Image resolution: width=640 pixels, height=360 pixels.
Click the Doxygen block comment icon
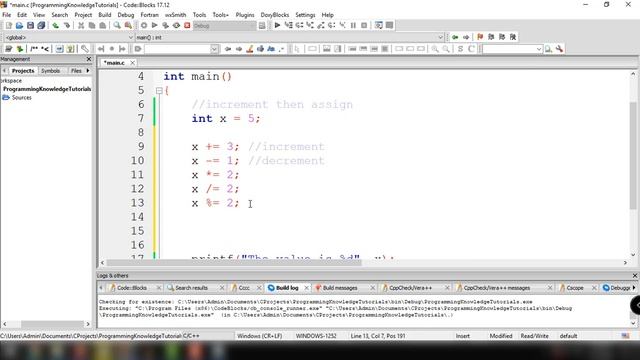(x=34, y=49)
